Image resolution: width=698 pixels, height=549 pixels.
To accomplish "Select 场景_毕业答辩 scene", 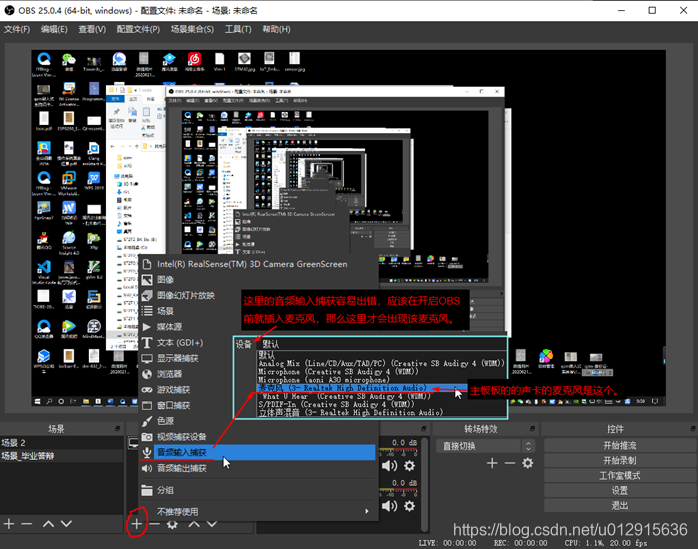I will (x=61, y=456).
